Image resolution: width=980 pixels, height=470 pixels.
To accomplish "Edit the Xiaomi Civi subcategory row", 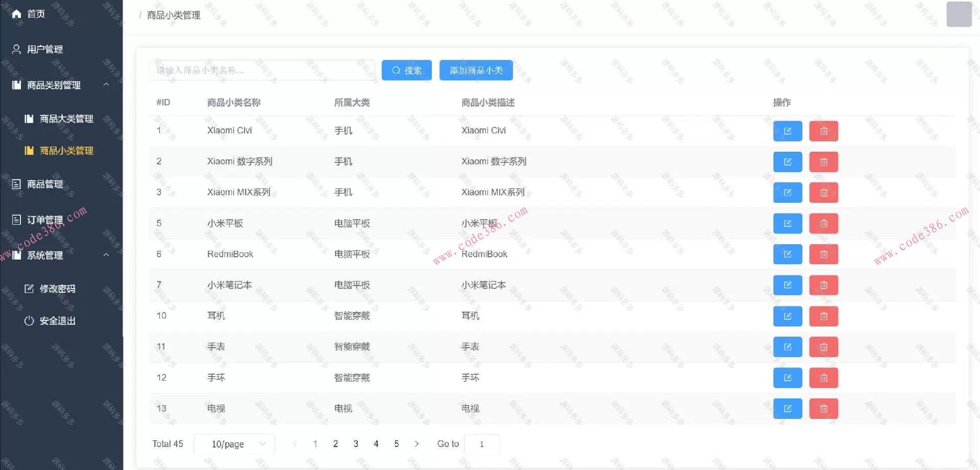I will point(788,131).
